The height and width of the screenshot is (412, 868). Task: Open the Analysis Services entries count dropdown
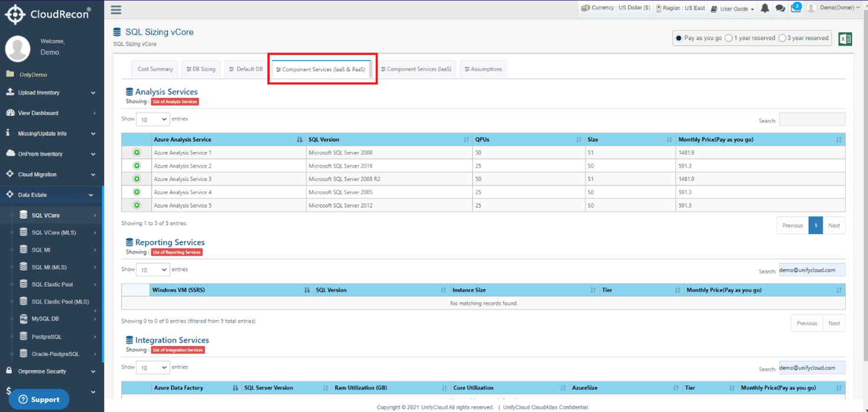[153, 119]
